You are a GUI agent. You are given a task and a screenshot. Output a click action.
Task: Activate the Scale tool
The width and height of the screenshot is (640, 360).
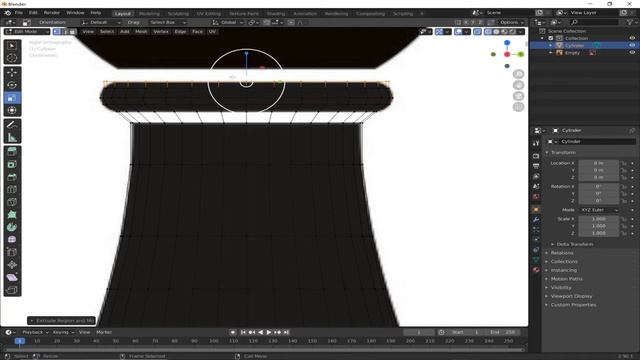pos(12,98)
